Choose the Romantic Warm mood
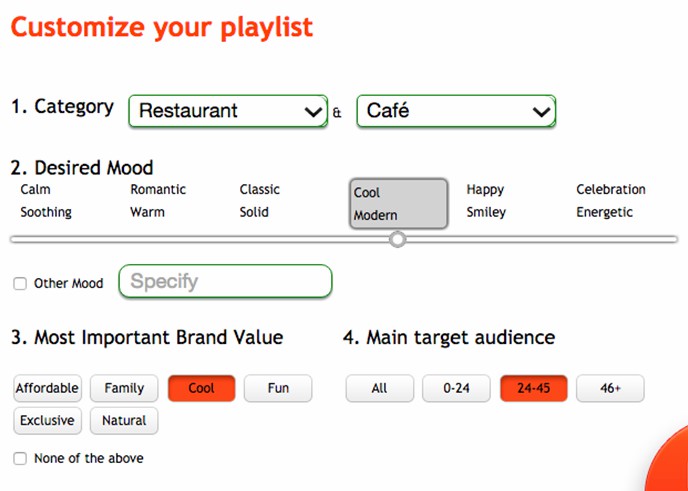688x491 pixels. (158, 201)
